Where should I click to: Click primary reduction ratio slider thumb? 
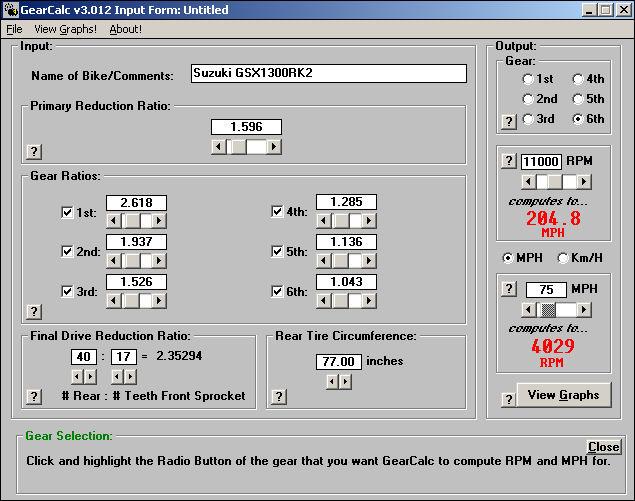point(239,146)
